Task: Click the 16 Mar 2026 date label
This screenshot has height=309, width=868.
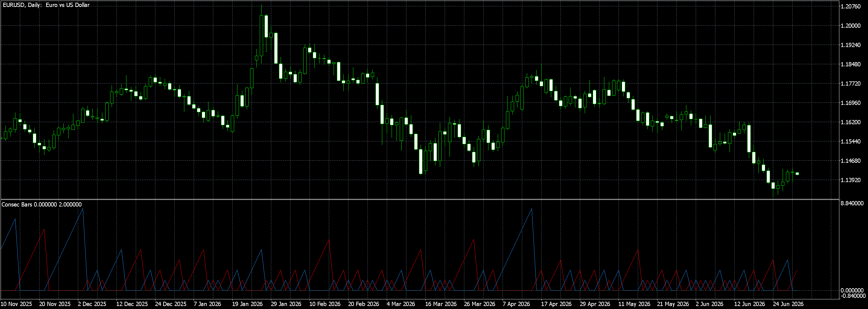Action: 441,304
